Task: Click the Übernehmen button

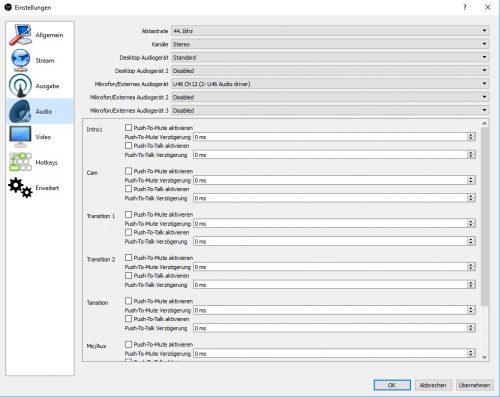Action: coord(474,385)
